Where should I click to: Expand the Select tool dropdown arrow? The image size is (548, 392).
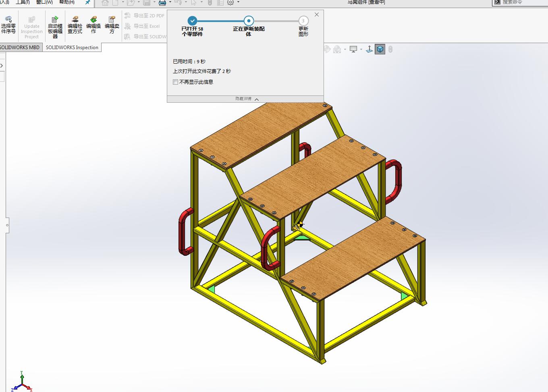(201, 2)
